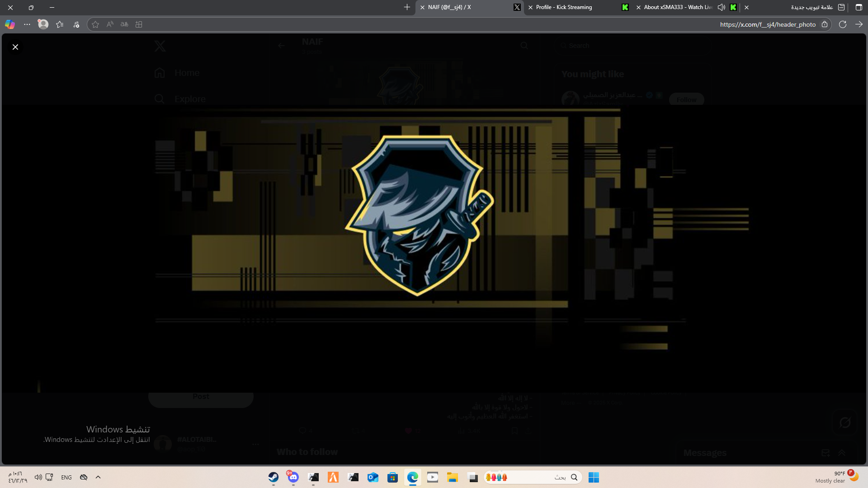
Task: Click the split screen icon
Action: [139, 24]
